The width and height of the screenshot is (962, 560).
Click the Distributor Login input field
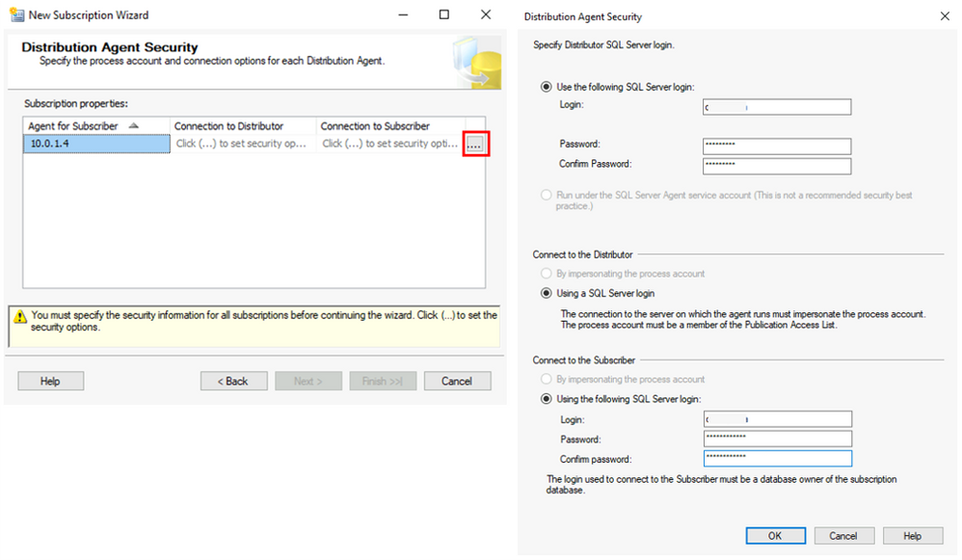777,107
